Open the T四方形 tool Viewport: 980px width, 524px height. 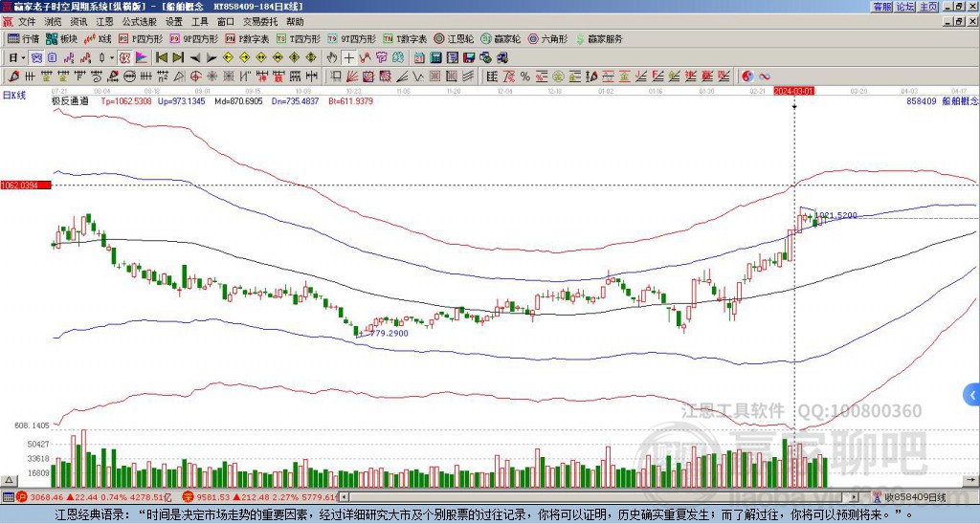pyautogui.click(x=299, y=38)
